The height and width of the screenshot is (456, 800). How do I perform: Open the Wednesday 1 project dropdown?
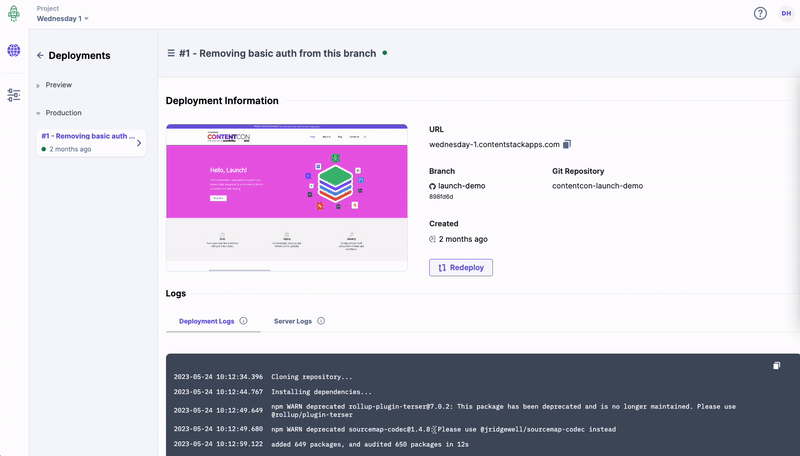pos(63,18)
